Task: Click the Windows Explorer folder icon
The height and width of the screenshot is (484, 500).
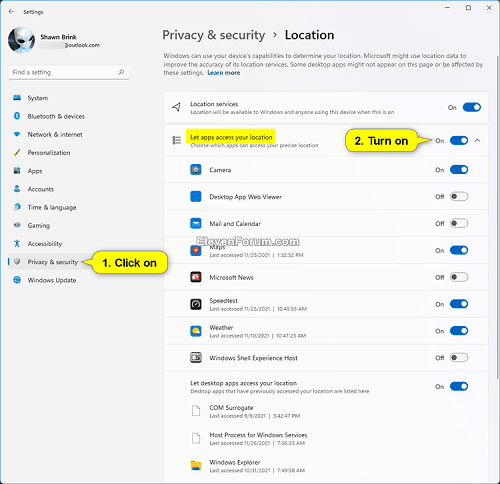Action: pos(196,465)
